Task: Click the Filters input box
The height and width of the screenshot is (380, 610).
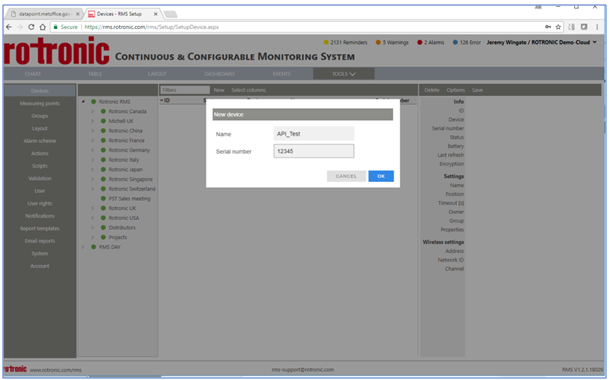Action: 185,90
